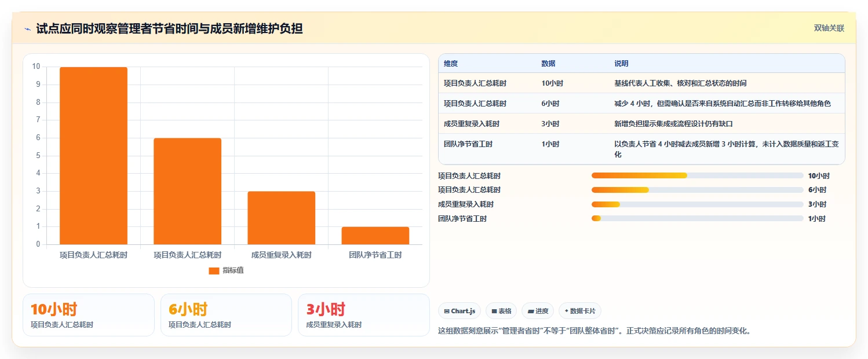Select the 数据卡片 tag chip
Screen dimensions: 868x359
click(580, 311)
